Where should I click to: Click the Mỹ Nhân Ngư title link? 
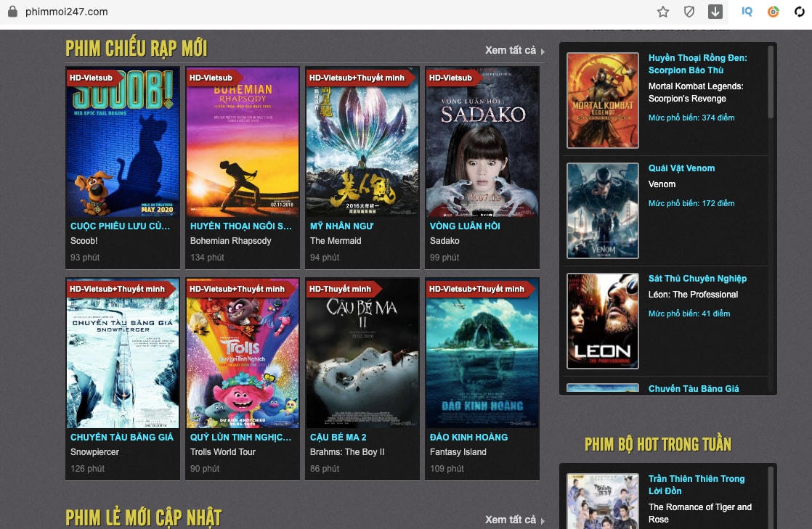(x=342, y=226)
